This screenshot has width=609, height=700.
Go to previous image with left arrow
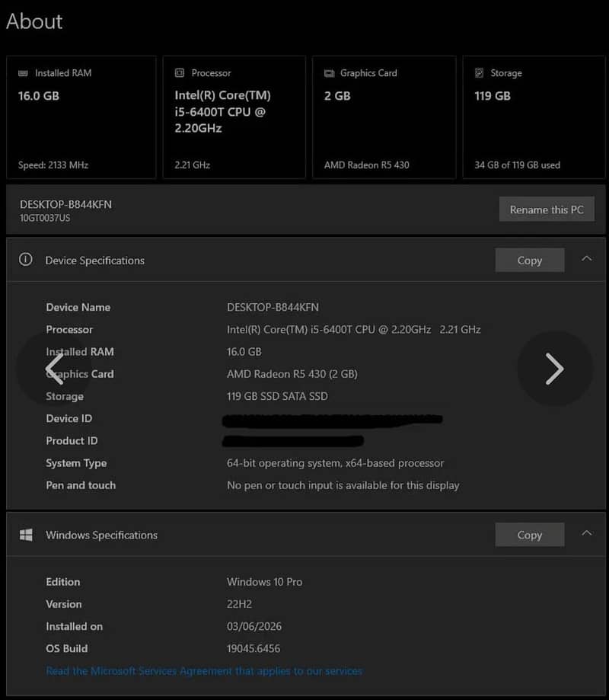point(55,369)
